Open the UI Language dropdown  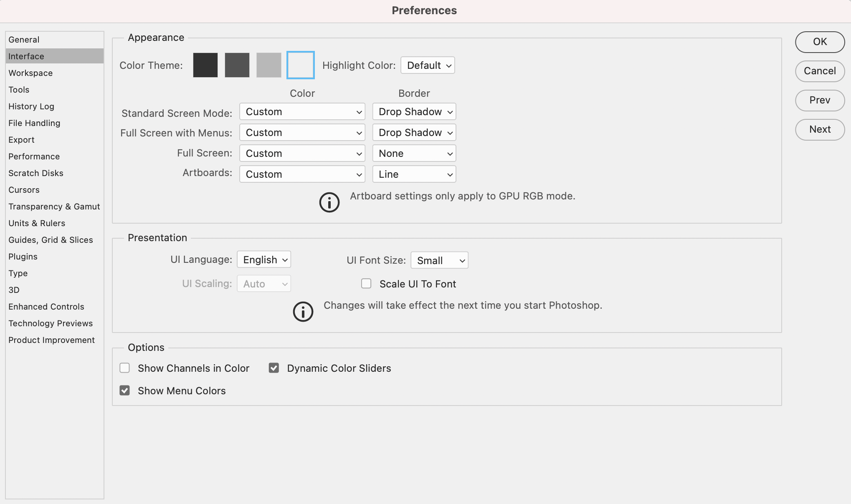point(263,259)
